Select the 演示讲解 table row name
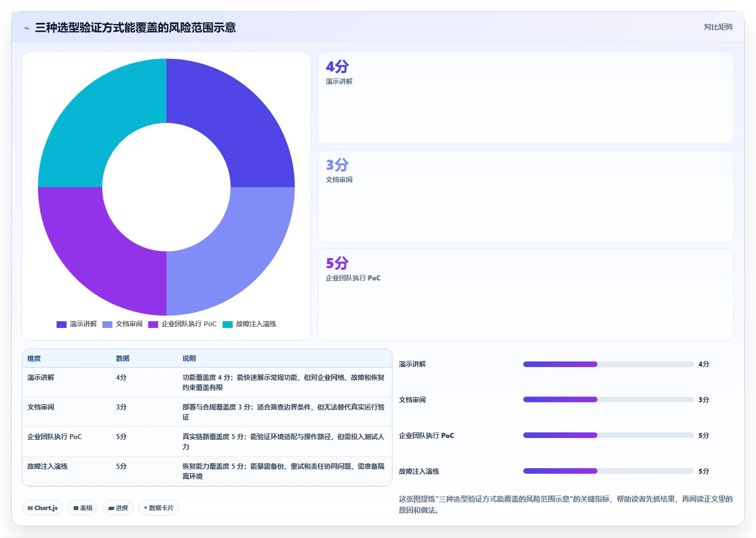 [x=41, y=378]
